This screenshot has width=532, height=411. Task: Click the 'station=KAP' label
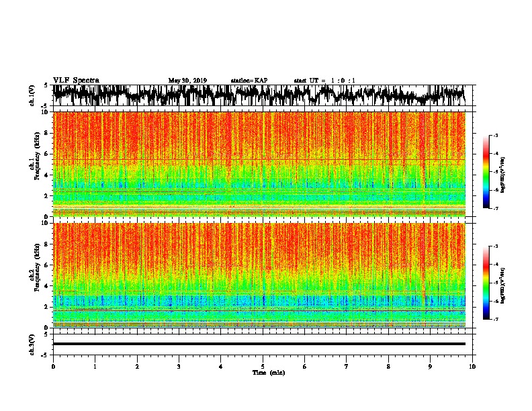[x=249, y=81]
